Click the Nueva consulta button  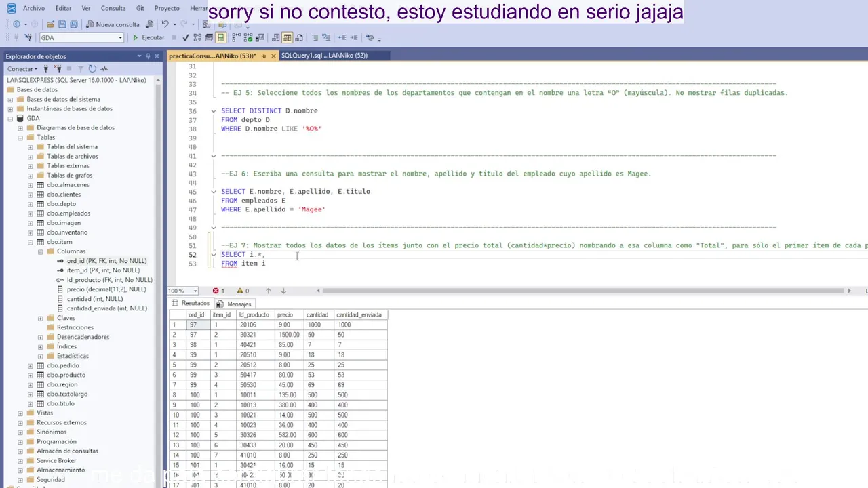pos(113,24)
